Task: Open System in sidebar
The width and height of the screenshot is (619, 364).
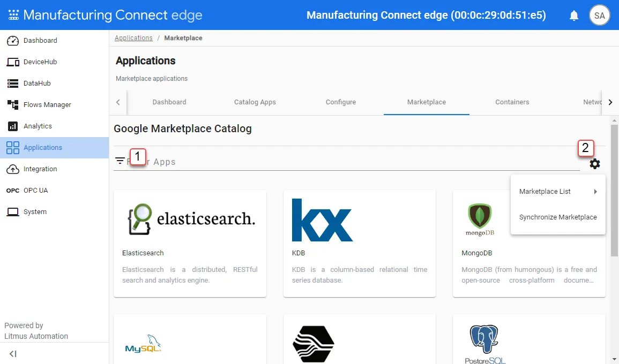Action: (x=35, y=212)
